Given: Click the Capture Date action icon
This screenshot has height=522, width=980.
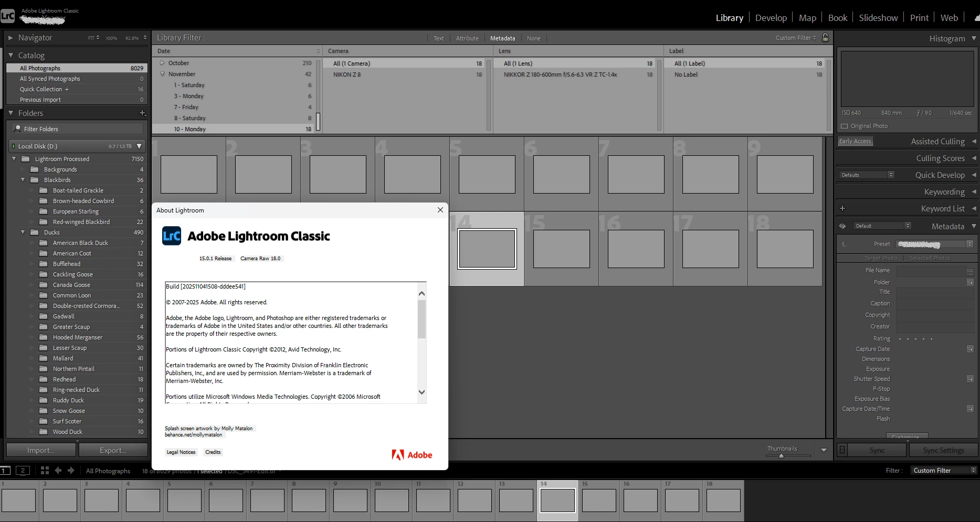Looking at the screenshot, I should [970, 349].
